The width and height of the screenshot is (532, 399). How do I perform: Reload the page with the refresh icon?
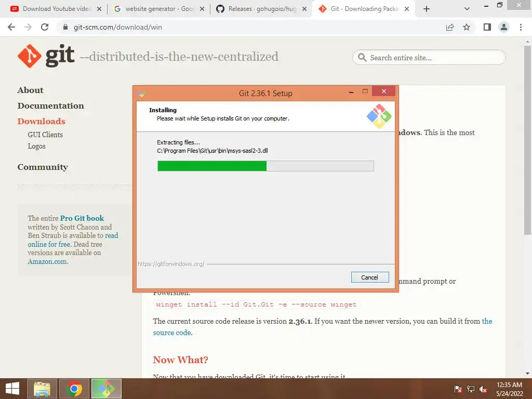pyautogui.click(x=45, y=27)
